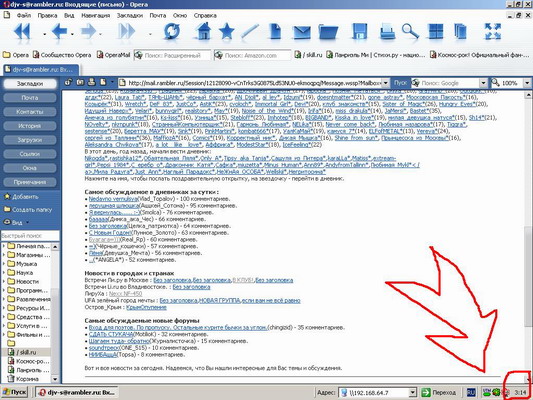Click the wand icon in the toolbar
Image resolution: width=533 pixels, height=400 pixels.
(x=250, y=31)
